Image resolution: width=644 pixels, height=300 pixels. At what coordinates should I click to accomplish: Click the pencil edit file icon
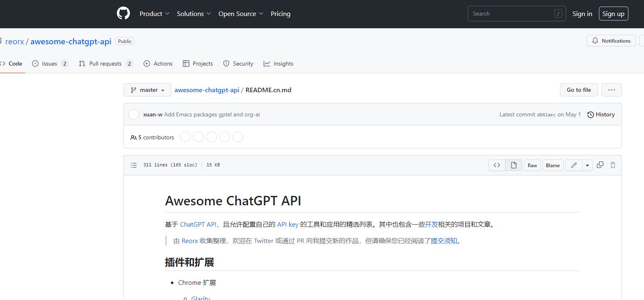click(574, 165)
